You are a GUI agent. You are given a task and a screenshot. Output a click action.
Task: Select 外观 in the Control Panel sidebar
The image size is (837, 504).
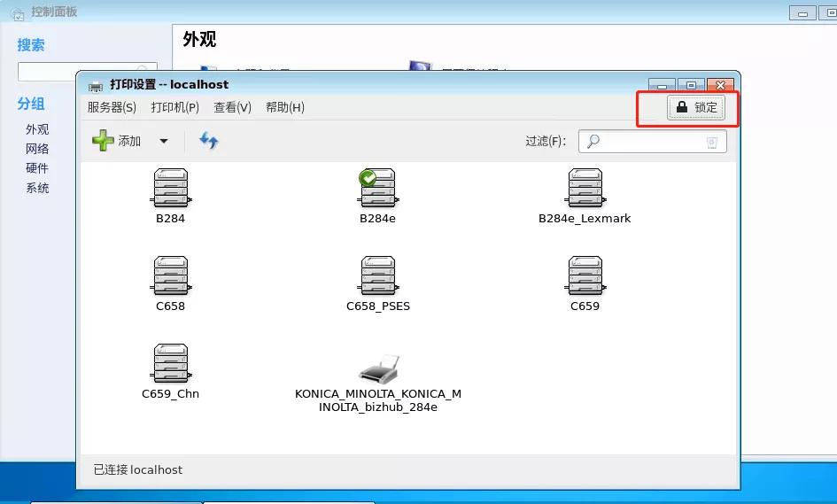(x=37, y=129)
